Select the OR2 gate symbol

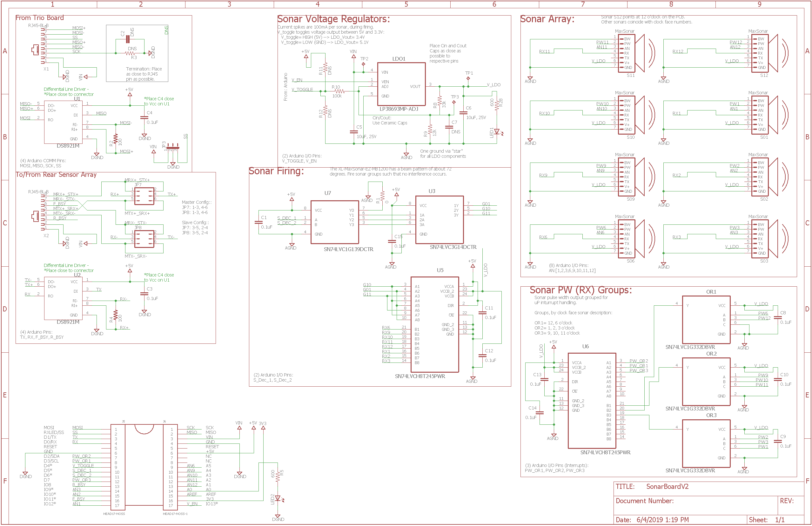point(706,382)
